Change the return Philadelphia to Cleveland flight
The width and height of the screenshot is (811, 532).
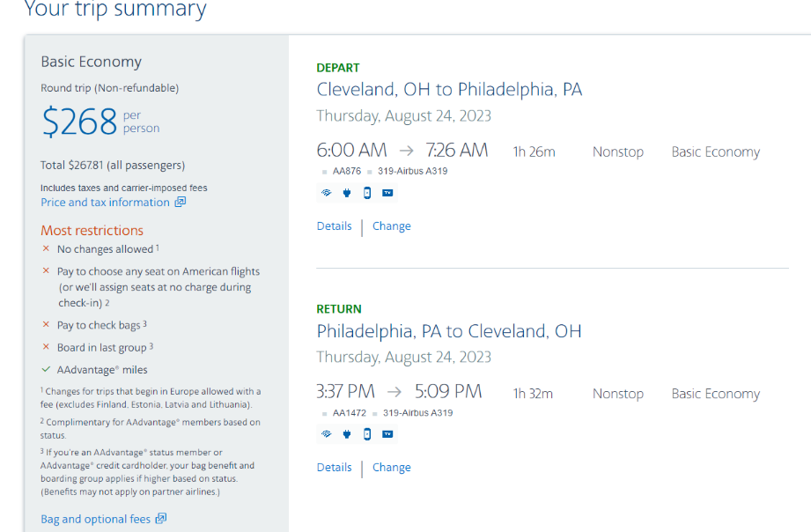[392, 468]
